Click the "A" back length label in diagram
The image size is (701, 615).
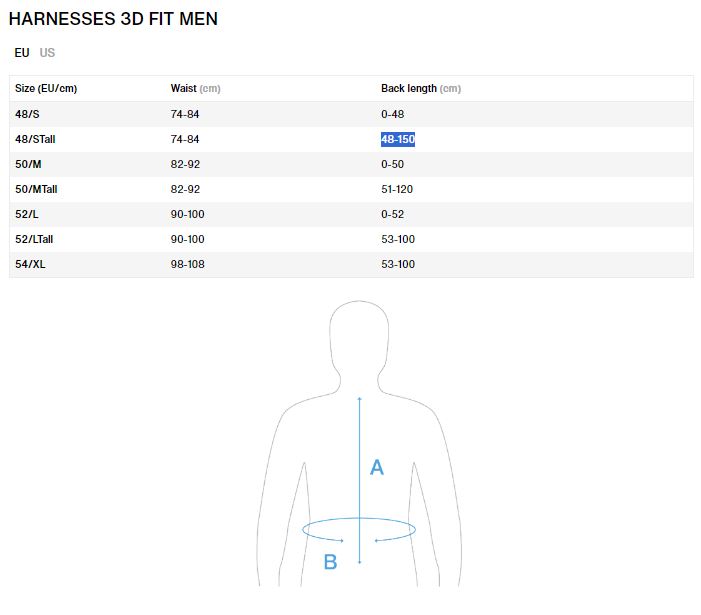tap(377, 467)
